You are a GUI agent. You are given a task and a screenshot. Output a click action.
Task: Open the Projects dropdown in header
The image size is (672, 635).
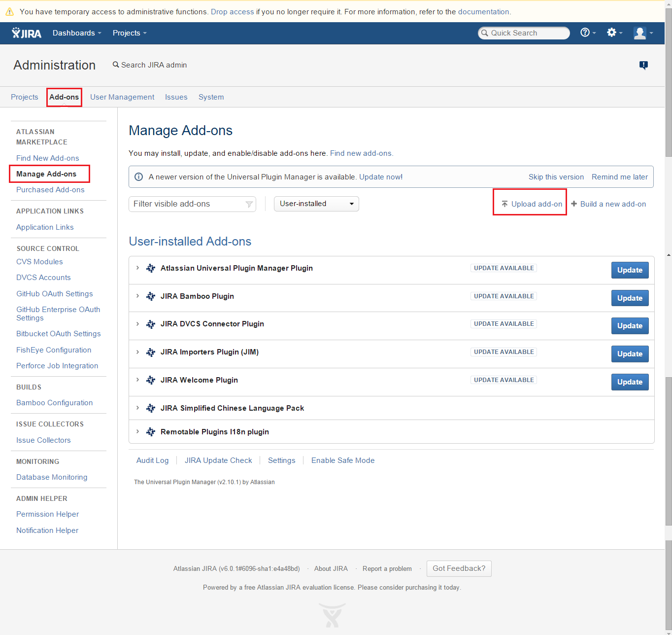click(x=130, y=33)
